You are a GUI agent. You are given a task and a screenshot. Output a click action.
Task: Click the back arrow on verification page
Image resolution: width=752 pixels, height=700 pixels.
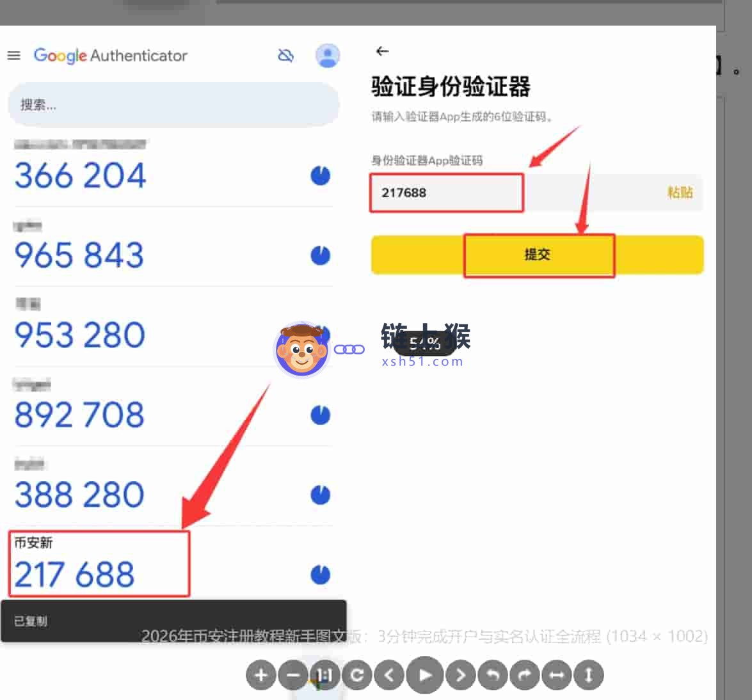[x=382, y=51]
